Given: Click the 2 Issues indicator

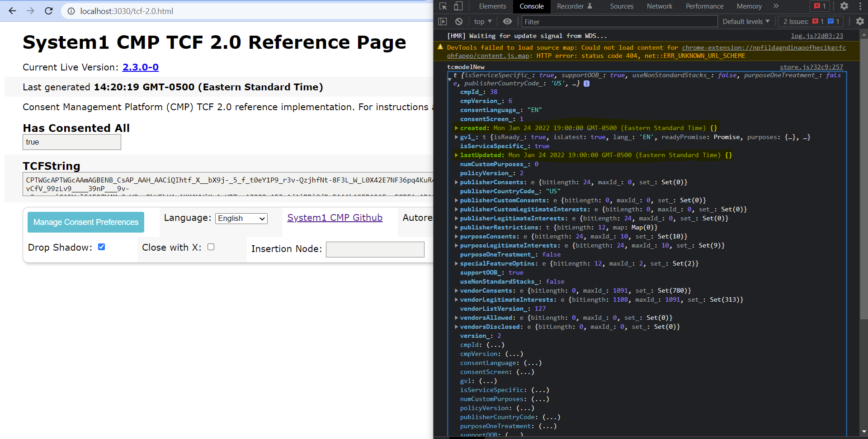Looking at the screenshot, I should [x=811, y=21].
